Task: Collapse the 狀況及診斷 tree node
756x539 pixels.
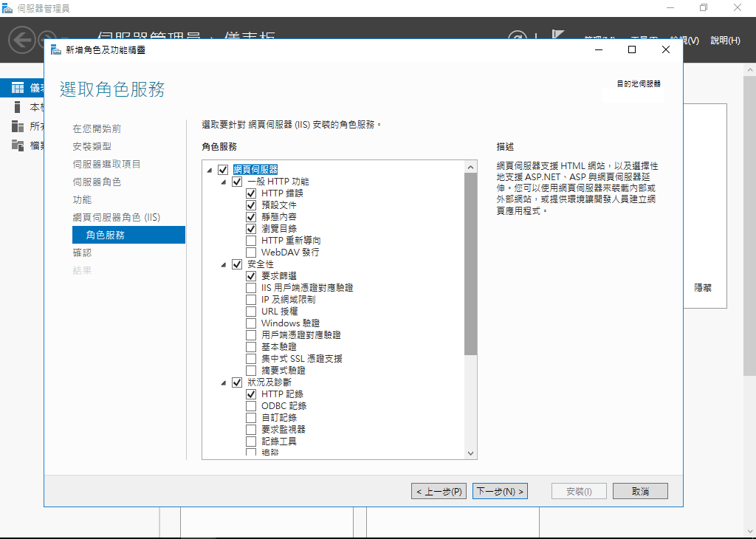Action: click(224, 382)
